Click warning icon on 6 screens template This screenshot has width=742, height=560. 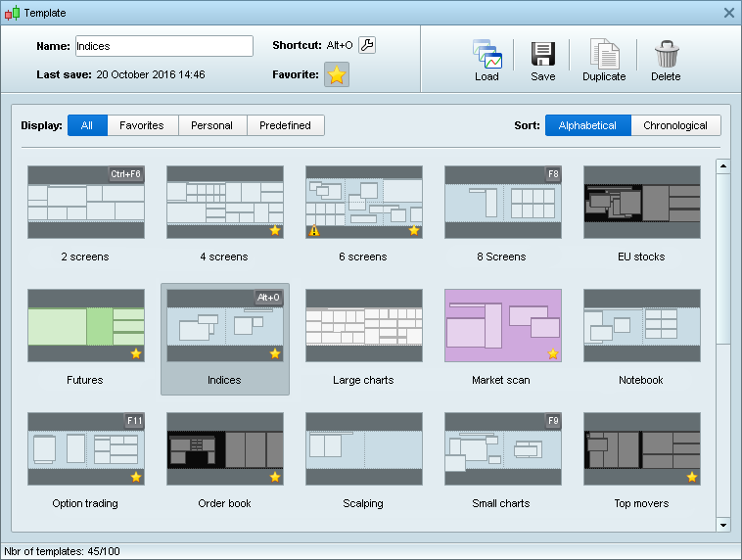pos(314,231)
